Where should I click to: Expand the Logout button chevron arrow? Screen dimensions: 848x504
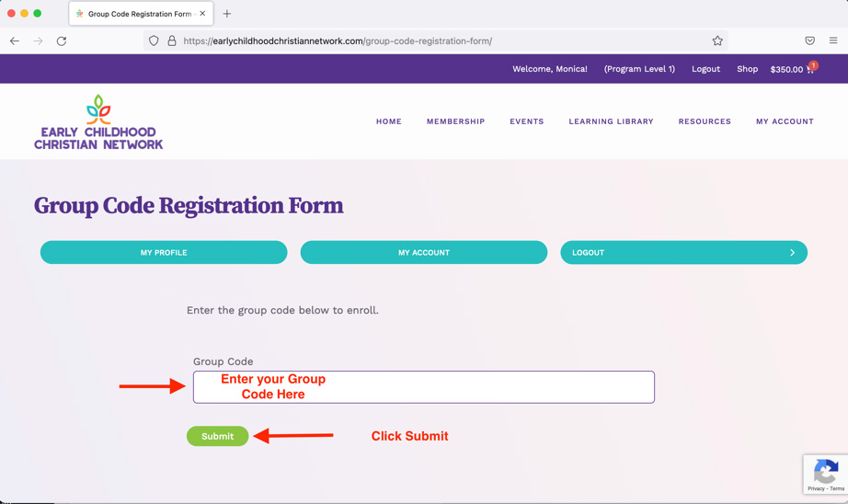(x=792, y=253)
